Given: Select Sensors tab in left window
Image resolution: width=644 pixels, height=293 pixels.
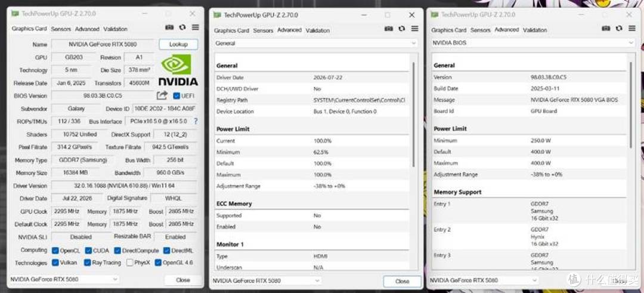Looking at the screenshot, I should click(61, 29).
